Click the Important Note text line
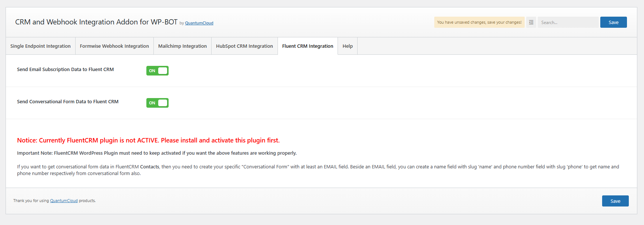This screenshot has height=225, width=644. 157,153
